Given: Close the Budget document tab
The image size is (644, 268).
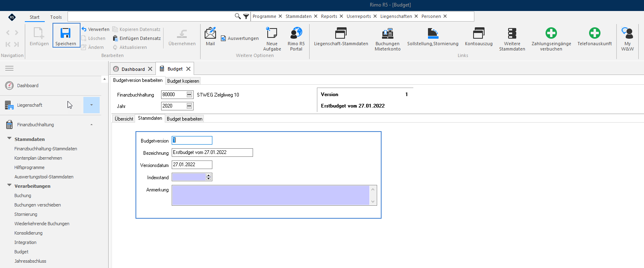Looking at the screenshot, I should coord(188,69).
